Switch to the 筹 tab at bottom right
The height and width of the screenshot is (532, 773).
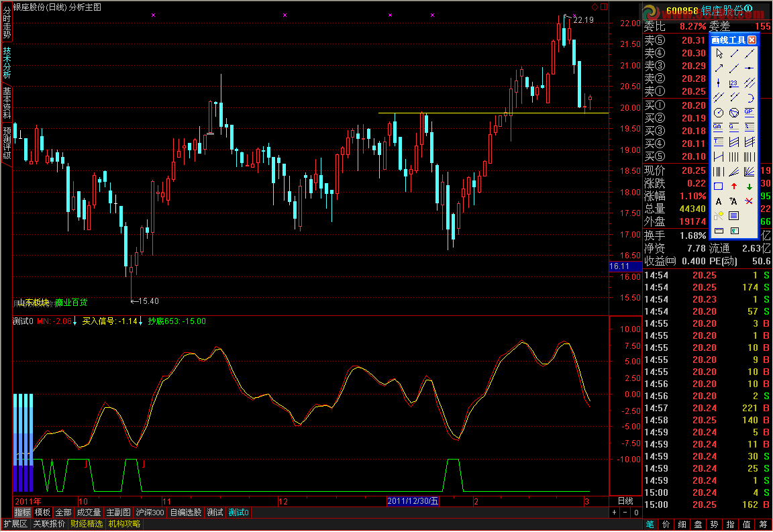(x=764, y=524)
